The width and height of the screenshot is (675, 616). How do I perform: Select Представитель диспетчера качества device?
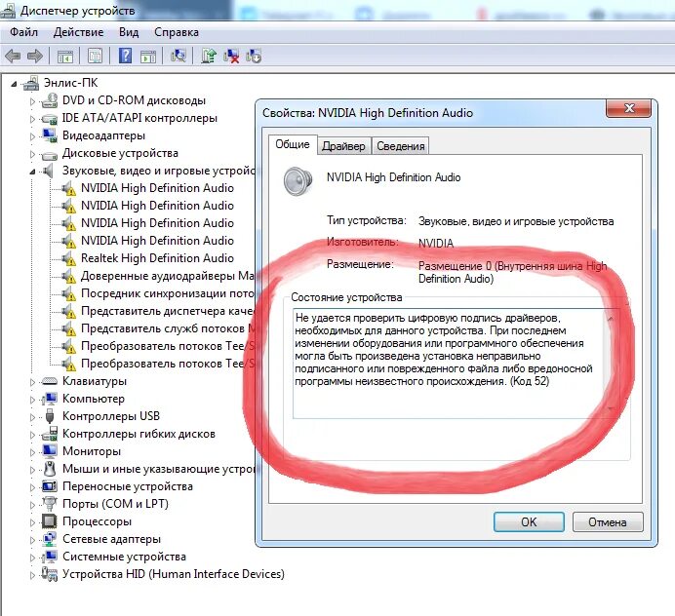coord(167,311)
